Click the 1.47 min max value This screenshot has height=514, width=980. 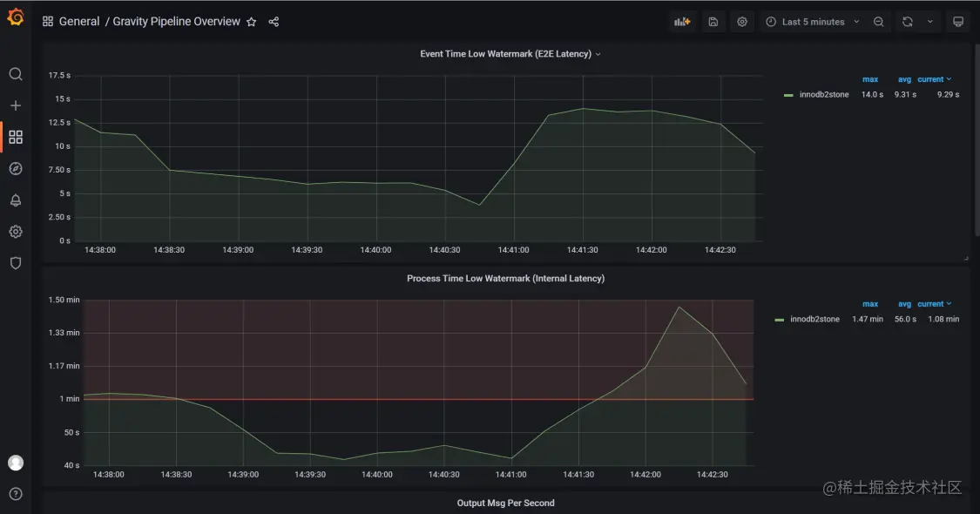pos(868,319)
